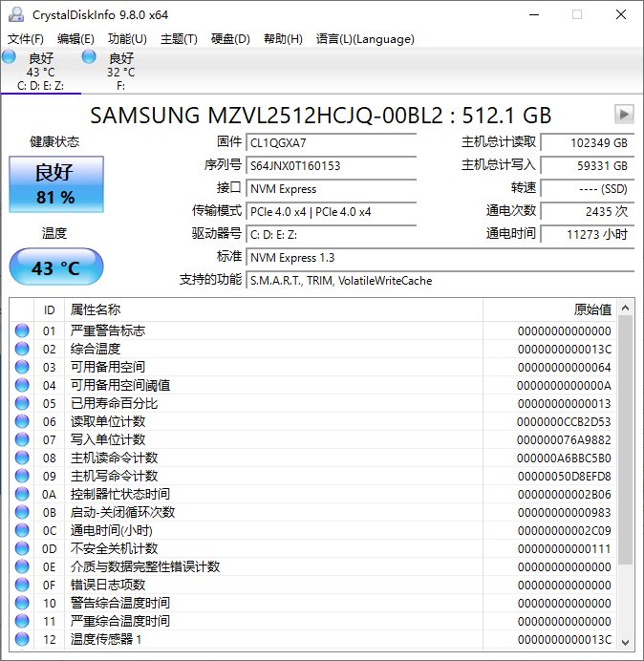
Task: Open the 文件(F) menu
Action: pyautogui.click(x=26, y=39)
